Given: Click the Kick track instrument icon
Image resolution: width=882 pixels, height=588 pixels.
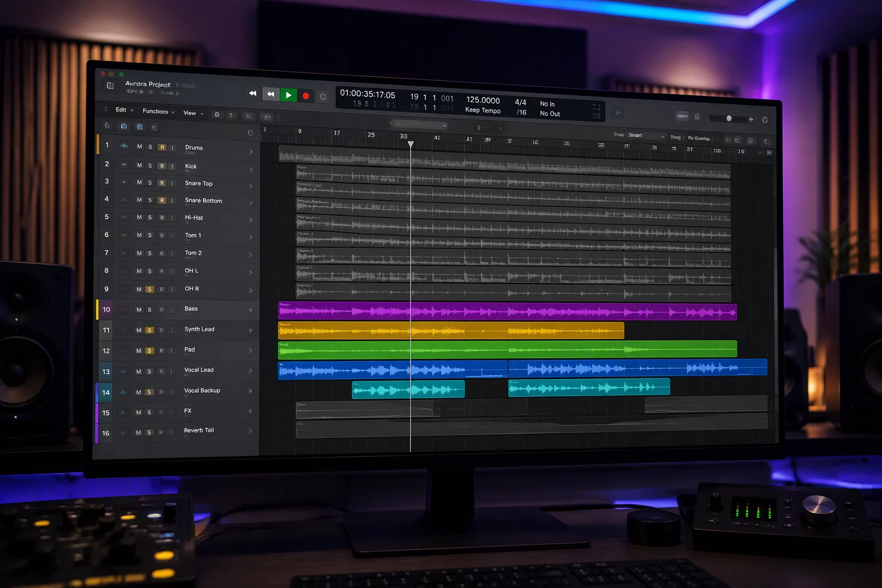Looking at the screenshot, I should 124,165.
